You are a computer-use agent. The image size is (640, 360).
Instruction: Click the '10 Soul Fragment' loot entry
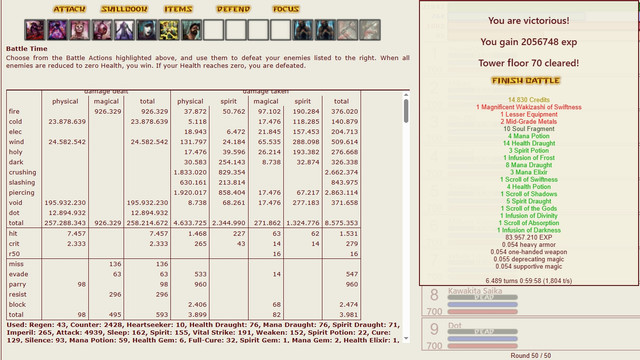(x=529, y=129)
